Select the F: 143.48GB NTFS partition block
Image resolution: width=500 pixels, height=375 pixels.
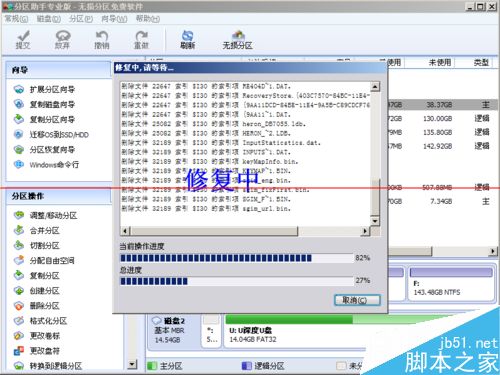(x=451, y=283)
